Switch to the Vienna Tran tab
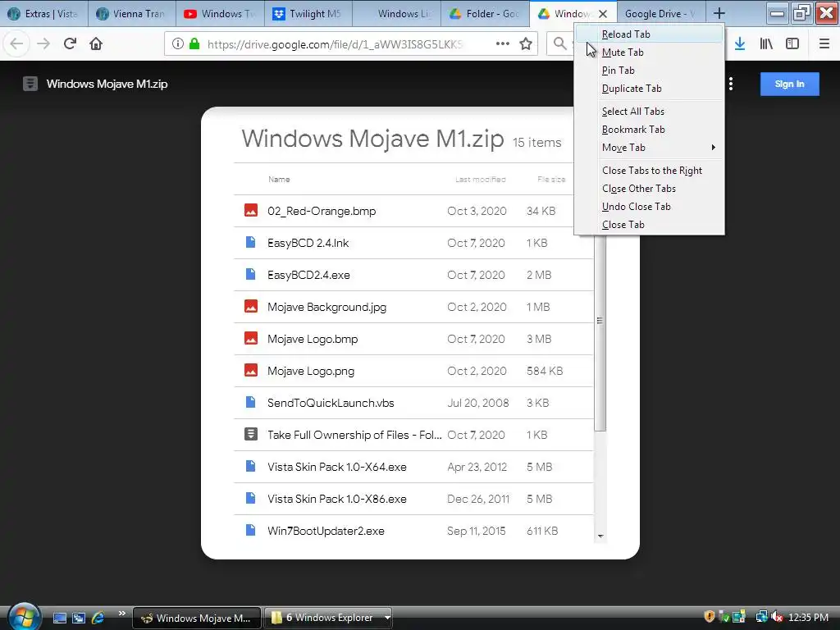The height and width of the screenshot is (630, 840). pos(132,14)
